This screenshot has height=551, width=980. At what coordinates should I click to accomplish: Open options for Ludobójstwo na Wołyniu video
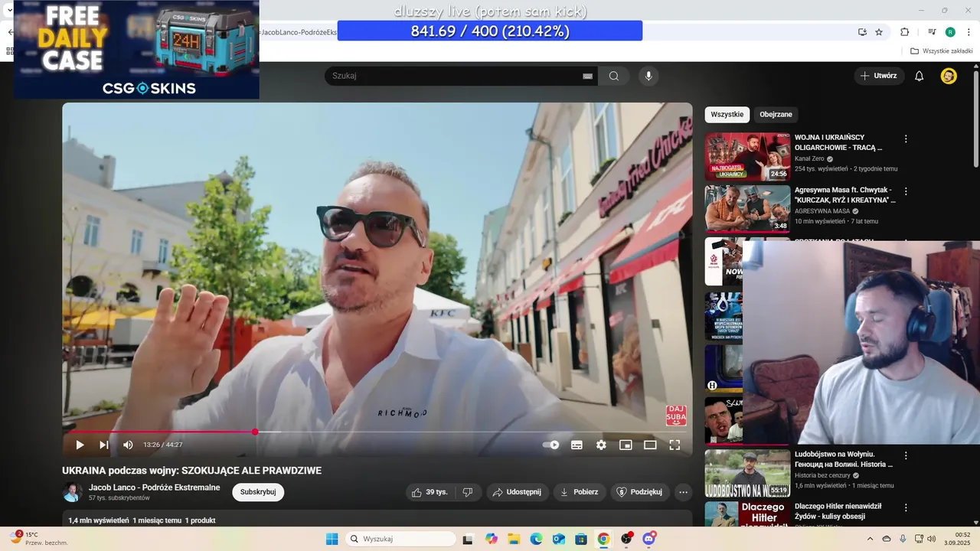coord(906,455)
